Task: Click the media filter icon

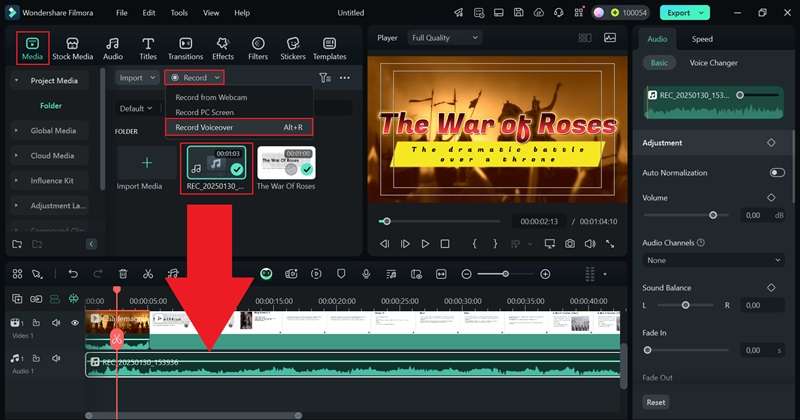Action: point(324,78)
